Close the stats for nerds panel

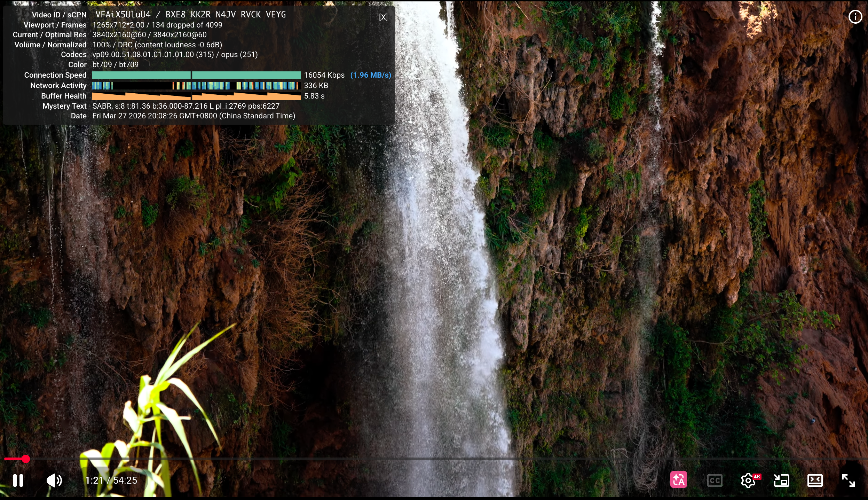(383, 17)
